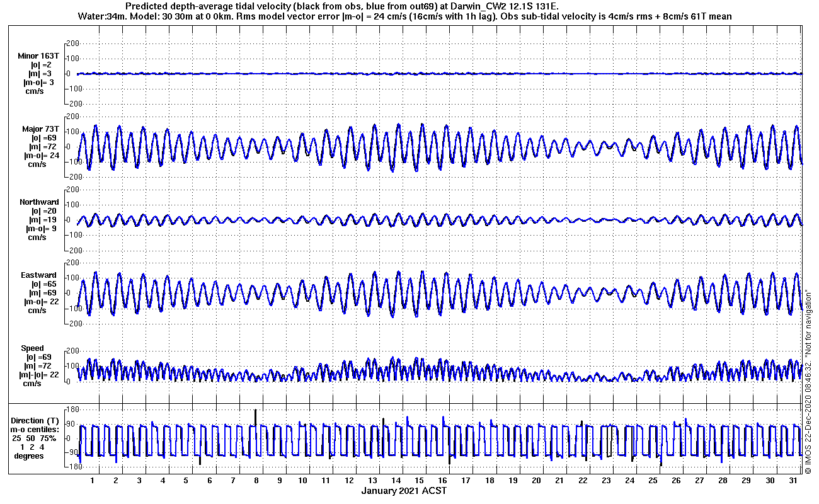Click the 'Water:34m. Model: 30 30m' subtitle line
The height and width of the screenshot is (504, 819).
pyautogui.click(x=404, y=16)
